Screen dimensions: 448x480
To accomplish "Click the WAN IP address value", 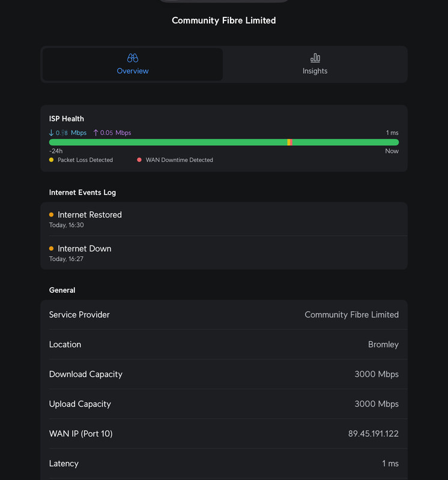I will point(373,434).
